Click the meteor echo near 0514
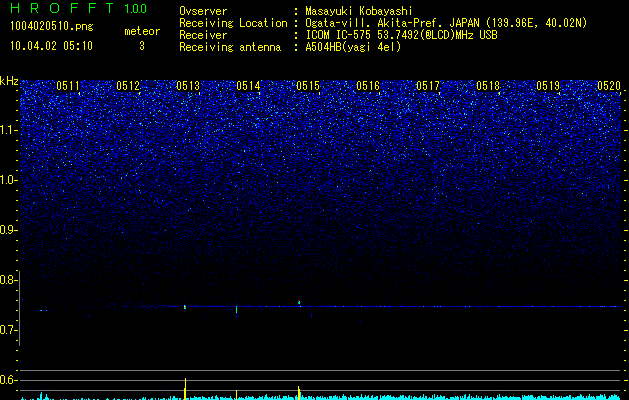Viewport: 629px width, 400px height. [236, 311]
